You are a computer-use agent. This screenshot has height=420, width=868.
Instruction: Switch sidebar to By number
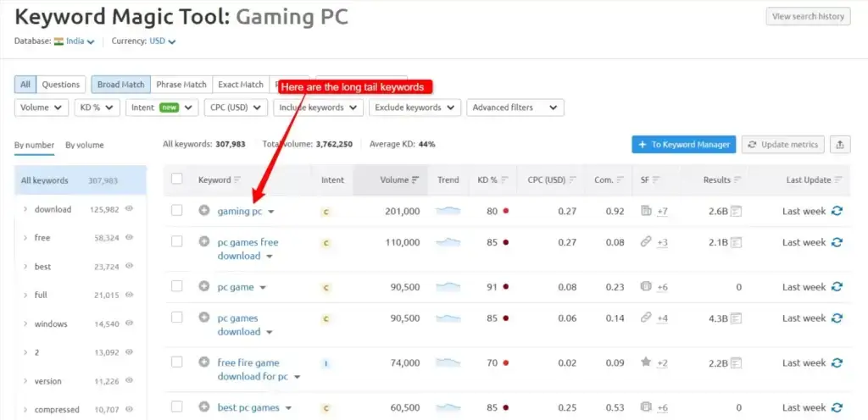pos(34,146)
